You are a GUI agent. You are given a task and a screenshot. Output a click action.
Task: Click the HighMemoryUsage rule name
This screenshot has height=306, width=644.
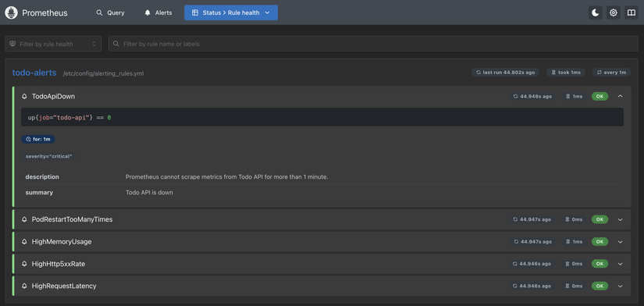coord(62,242)
